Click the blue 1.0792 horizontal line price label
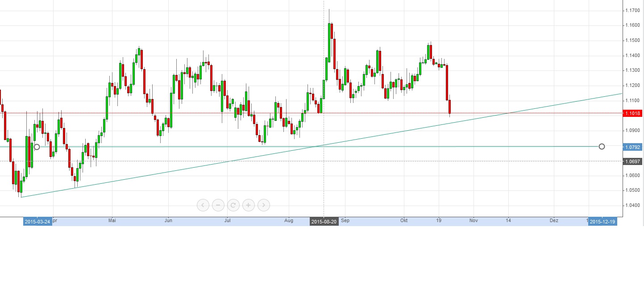644x289 pixels. click(632, 146)
